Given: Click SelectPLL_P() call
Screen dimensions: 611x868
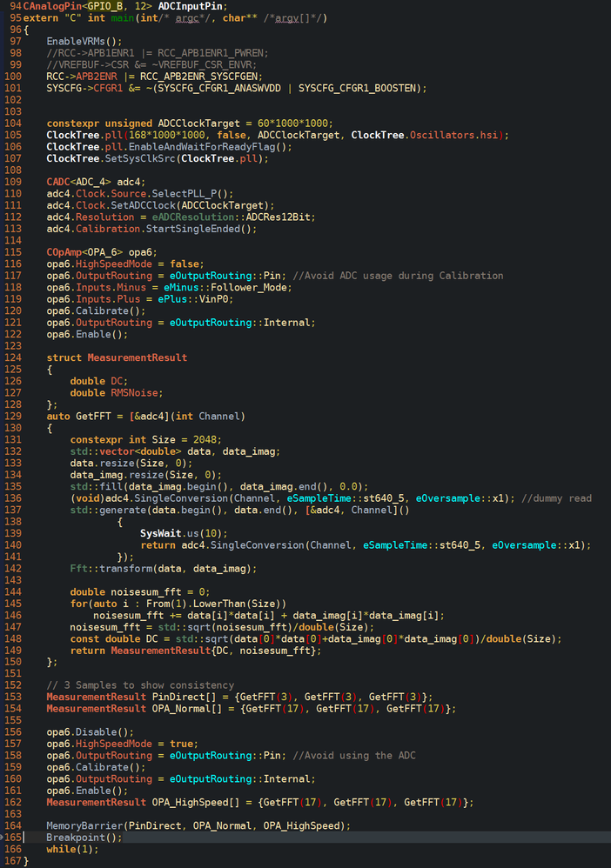Looking at the screenshot, I should point(192,193).
